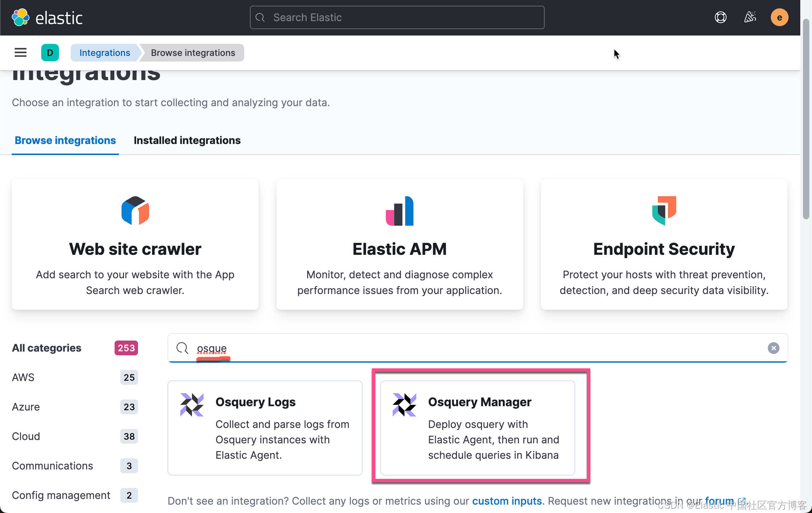
Task: Click the Elastic APM chart icon
Action: (x=399, y=211)
